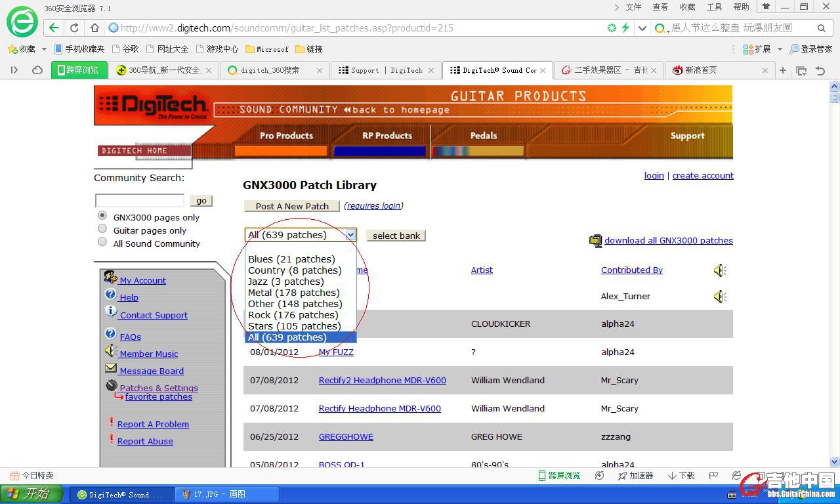Screen dimensions: 840x504
Task: Switch to the 新浪首页 tab
Action: click(x=719, y=70)
